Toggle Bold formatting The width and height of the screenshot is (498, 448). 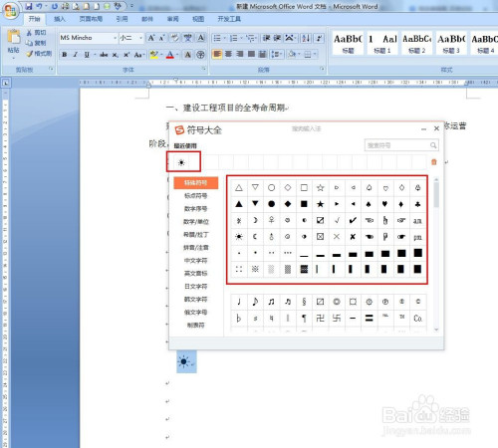pos(65,55)
